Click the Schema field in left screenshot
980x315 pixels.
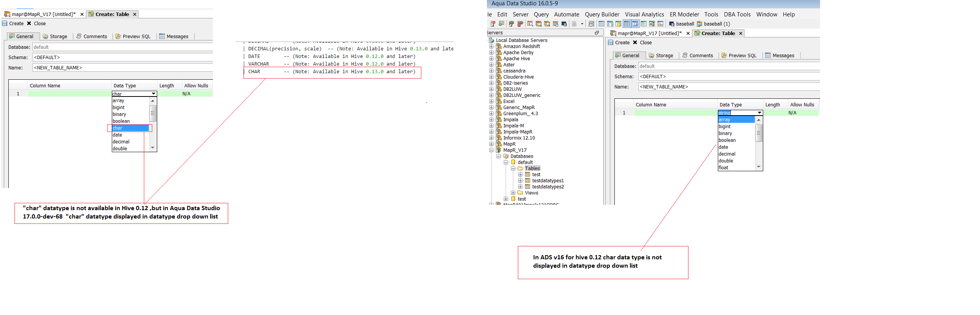(122, 57)
